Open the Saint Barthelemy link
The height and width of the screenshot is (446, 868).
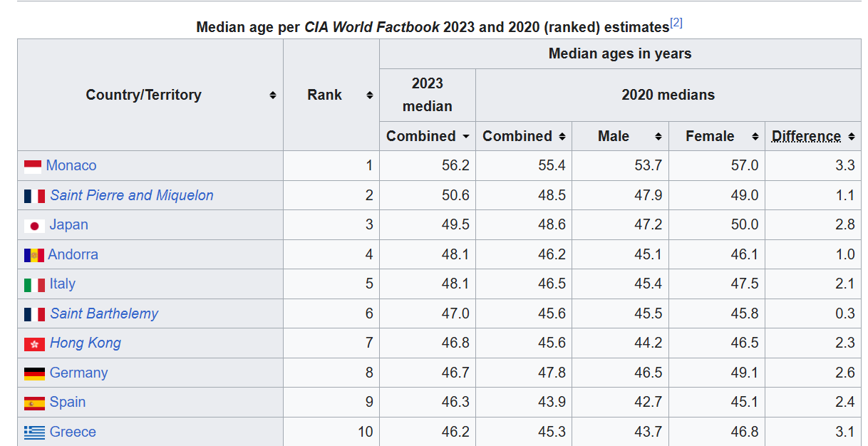pos(104,313)
